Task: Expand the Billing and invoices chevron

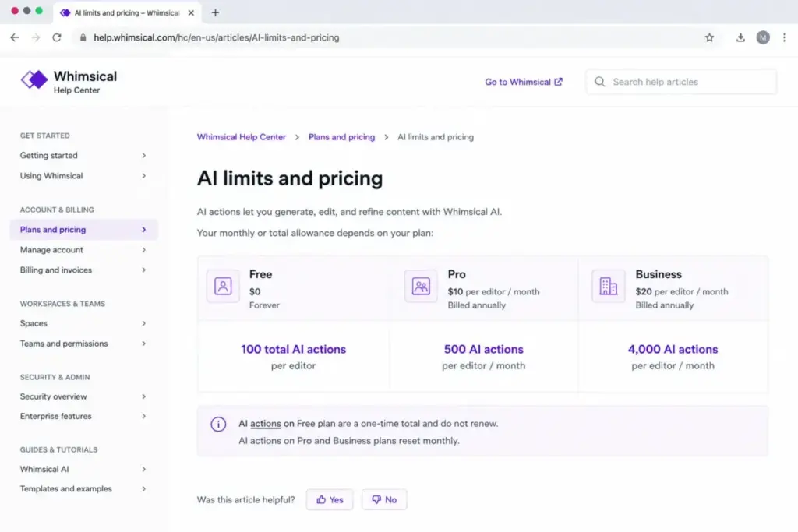Action: pyautogui.click(x=144, y=270)
